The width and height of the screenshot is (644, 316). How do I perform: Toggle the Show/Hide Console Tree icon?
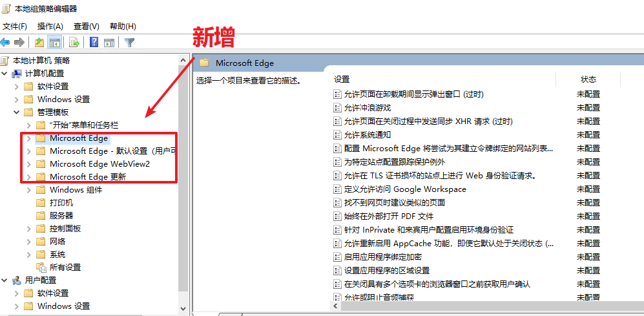coord(54,42)
